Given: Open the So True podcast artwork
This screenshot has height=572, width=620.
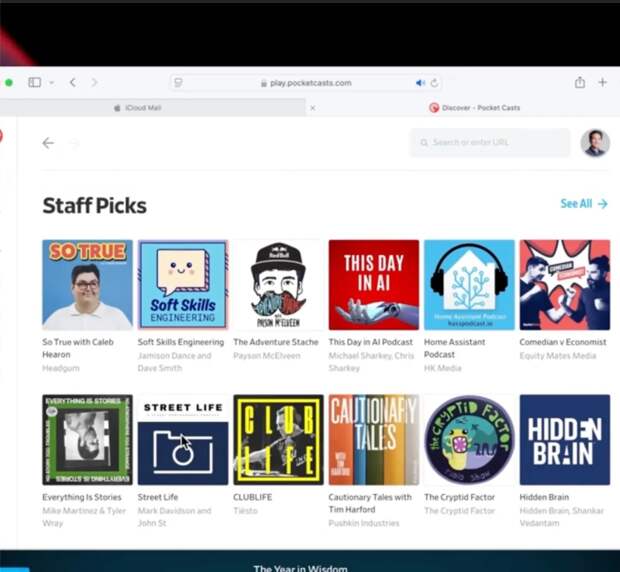Looking at the screenshot, I should (87, 285).
